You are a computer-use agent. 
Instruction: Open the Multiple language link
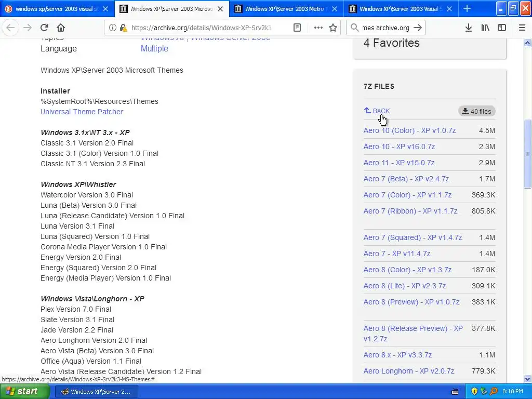154,48
